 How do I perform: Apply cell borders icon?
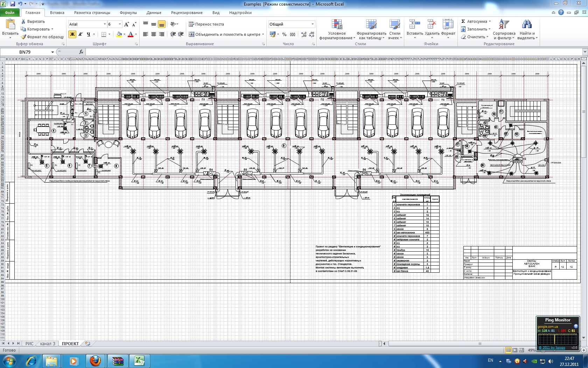(104, 34)
